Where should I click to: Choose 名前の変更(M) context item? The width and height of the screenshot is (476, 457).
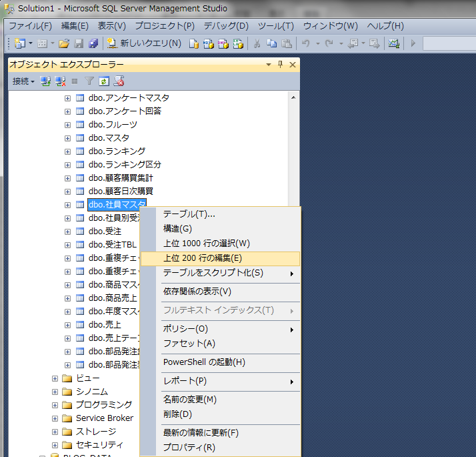[x=221, y=400]
